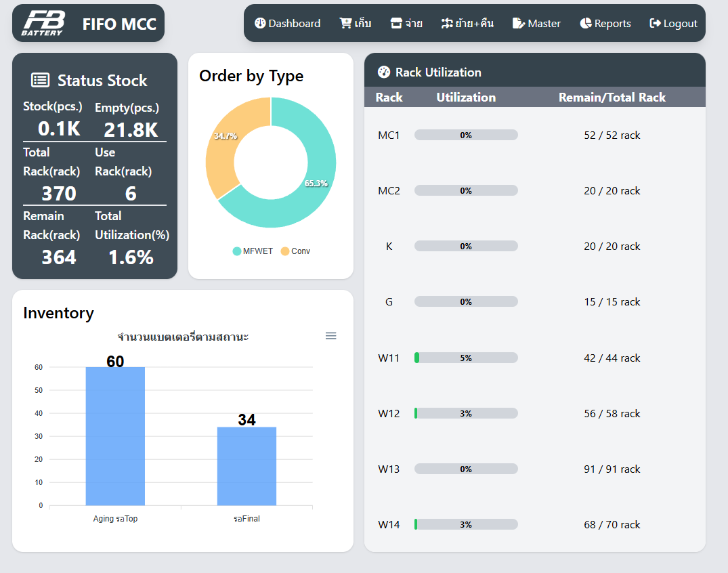This screenshot has height=573, width=728.
Task: Click the Use Rack value 6
Action: 131,193
